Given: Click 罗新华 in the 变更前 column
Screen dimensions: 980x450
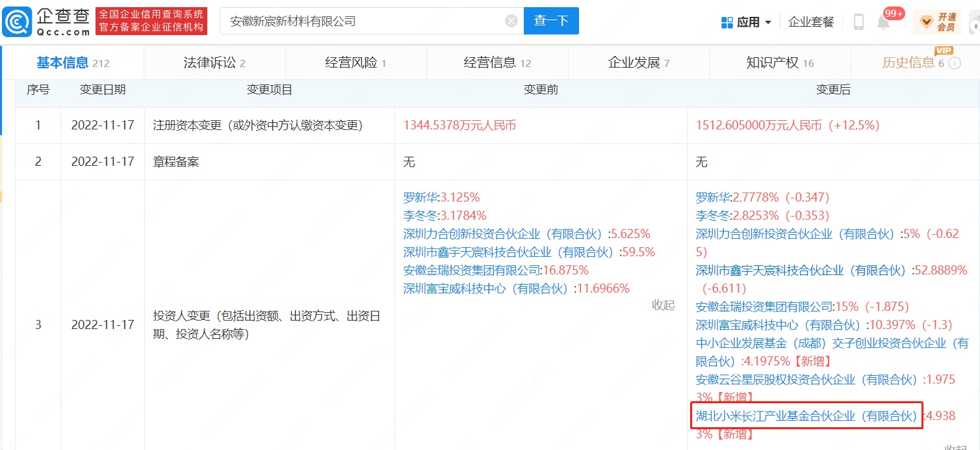Looking at the screenshot, I should point(420,197).
